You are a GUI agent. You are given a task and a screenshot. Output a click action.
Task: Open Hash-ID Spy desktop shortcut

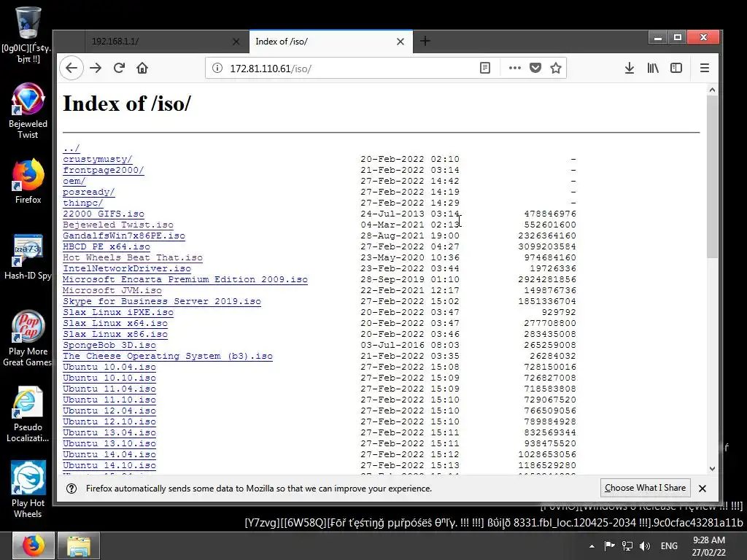click(28, 257)
